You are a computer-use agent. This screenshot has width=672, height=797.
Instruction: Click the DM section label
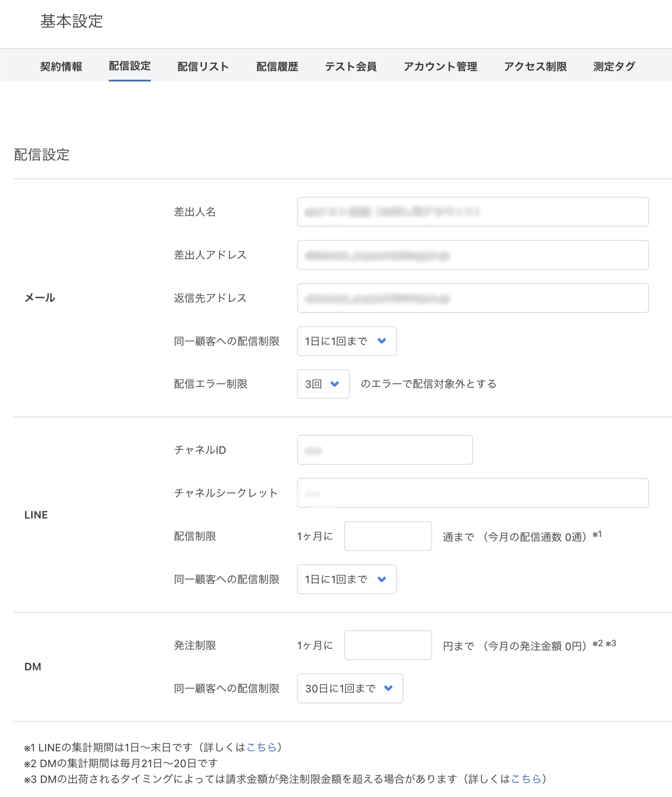[33, 667]
